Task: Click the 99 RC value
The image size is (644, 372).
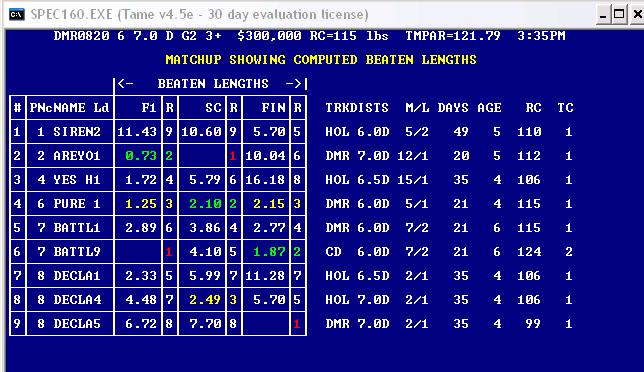Action: pyautogui.click(x=533, y=324)
